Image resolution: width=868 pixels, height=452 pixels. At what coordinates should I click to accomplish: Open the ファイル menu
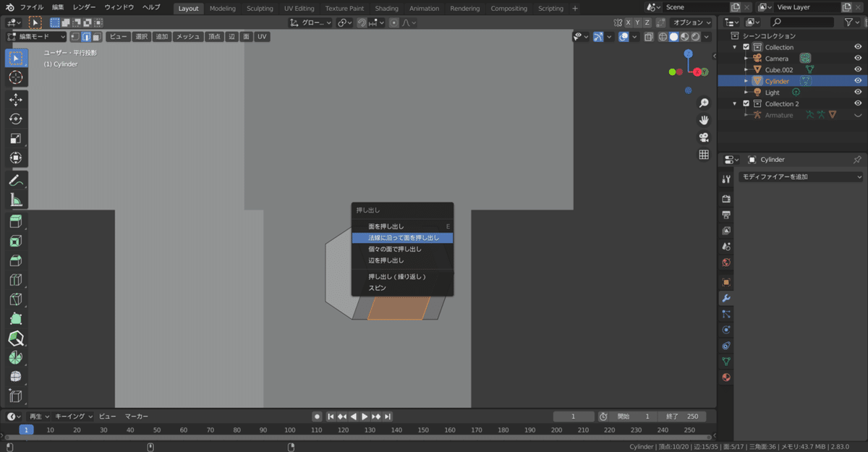point(32,7)
